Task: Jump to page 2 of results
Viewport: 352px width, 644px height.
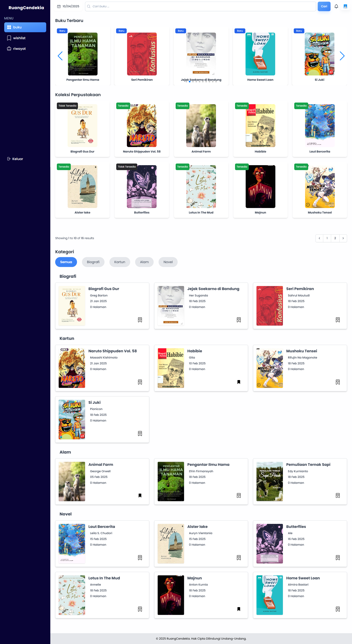Action: point(335,238)
